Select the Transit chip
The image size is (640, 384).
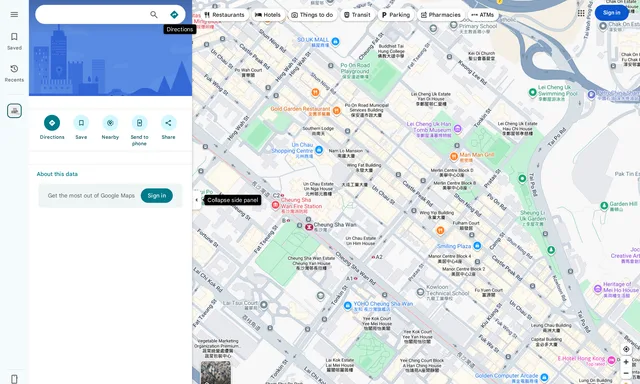coord(358,15)
